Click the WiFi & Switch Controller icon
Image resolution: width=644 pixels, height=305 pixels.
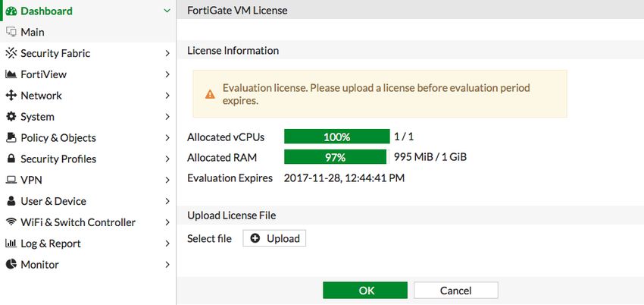[x=11, y=222]
